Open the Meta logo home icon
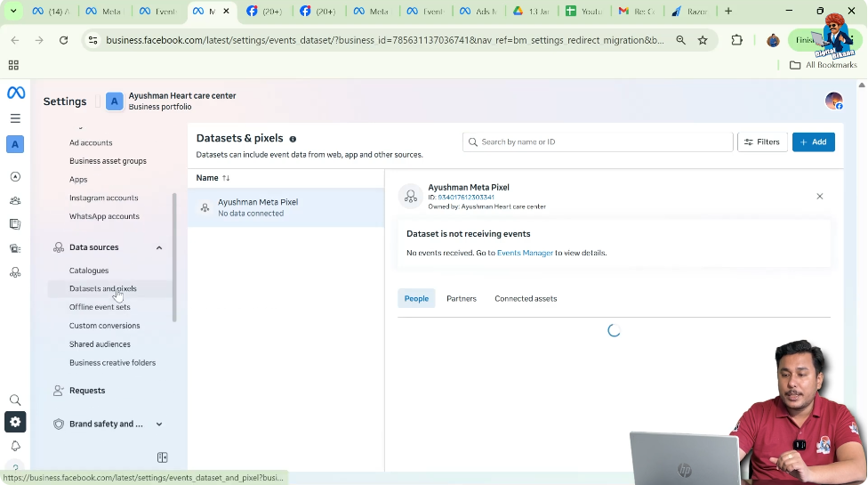This screenshot has width=868, height=485. (15, 93)
